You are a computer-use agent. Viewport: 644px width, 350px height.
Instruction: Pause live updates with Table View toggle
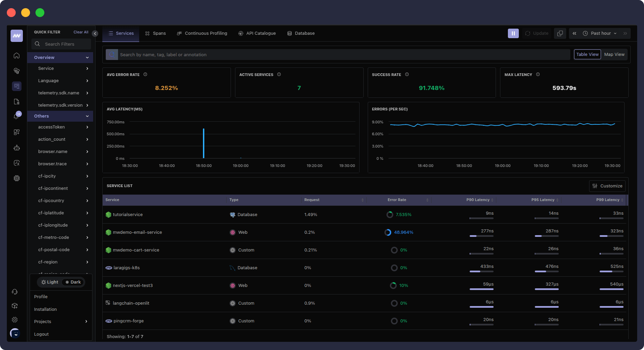pyautogui.click(x=587, y=54)
